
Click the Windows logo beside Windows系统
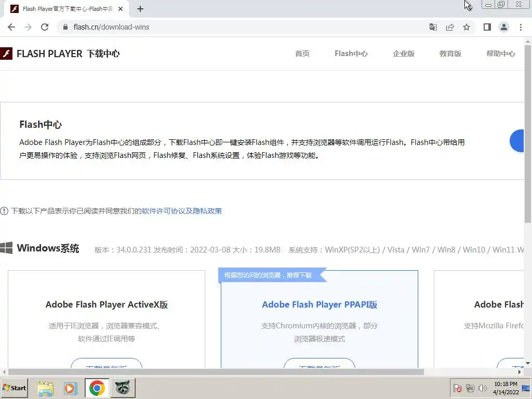(6, 248)
